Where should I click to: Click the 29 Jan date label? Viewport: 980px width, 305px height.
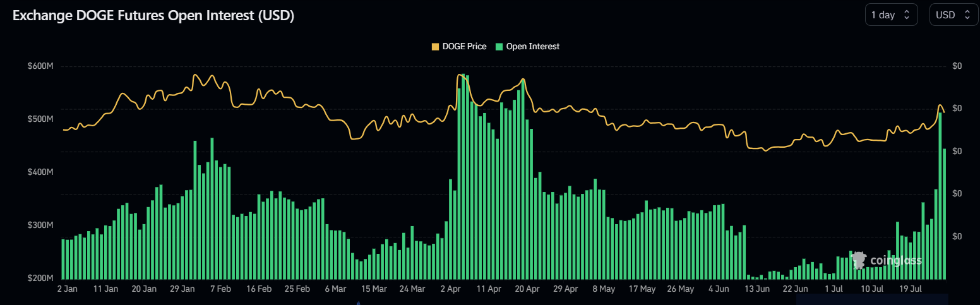183,289
